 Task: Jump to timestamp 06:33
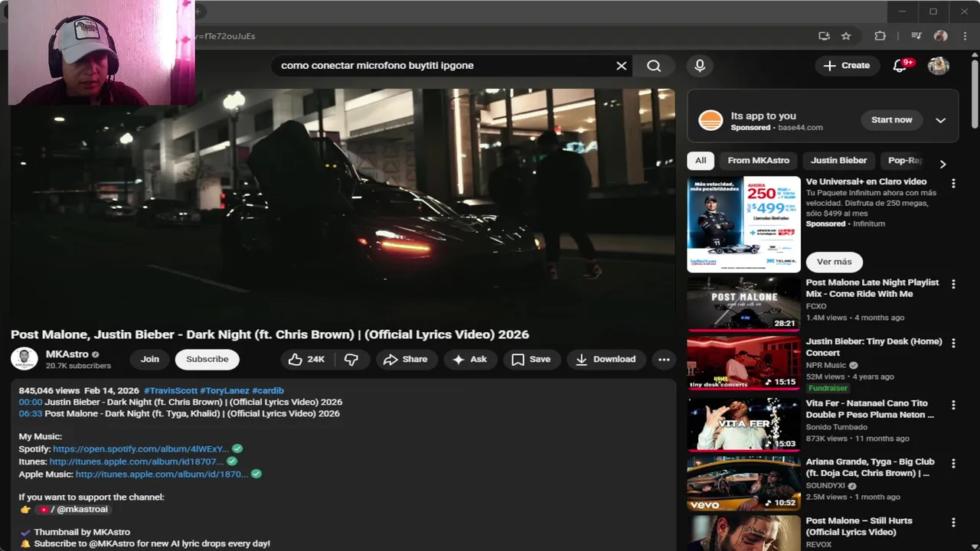(x=31, y=413)
